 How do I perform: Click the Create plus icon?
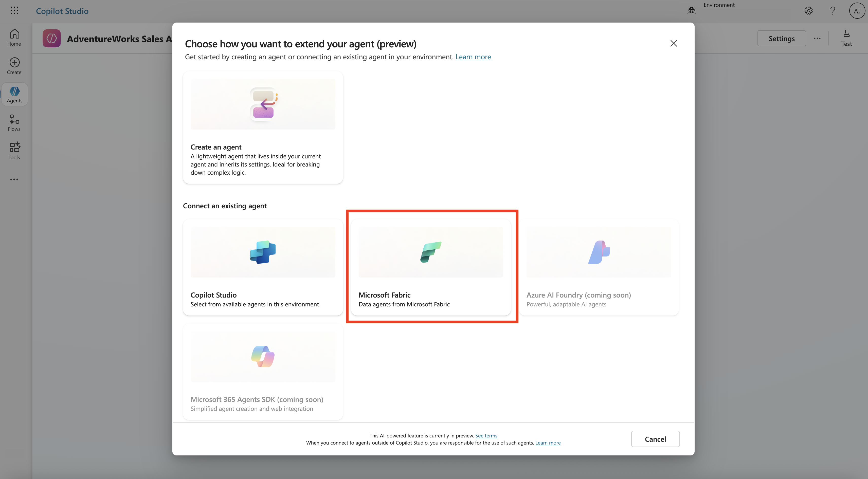pyautogui.click(x=14, y=63)
